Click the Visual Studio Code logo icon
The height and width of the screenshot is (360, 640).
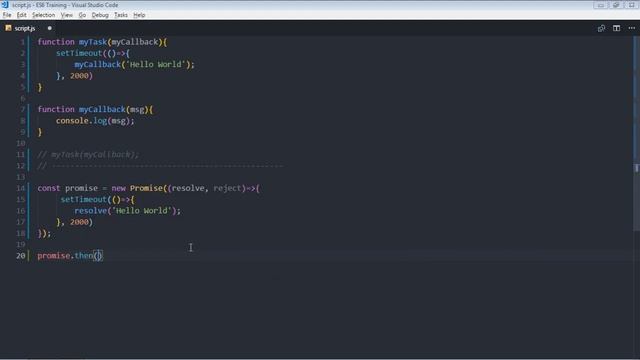[x=5, y=4]
